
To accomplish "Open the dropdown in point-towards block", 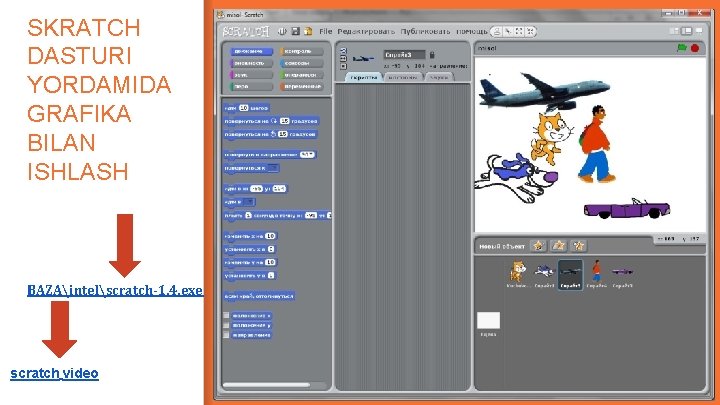I will coord(273,168).
